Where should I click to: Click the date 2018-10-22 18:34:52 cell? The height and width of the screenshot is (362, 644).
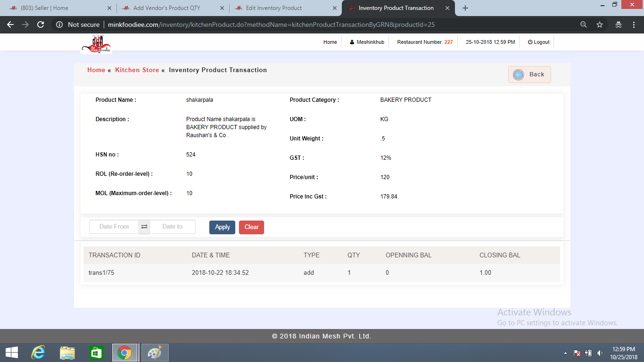(220, 272)
